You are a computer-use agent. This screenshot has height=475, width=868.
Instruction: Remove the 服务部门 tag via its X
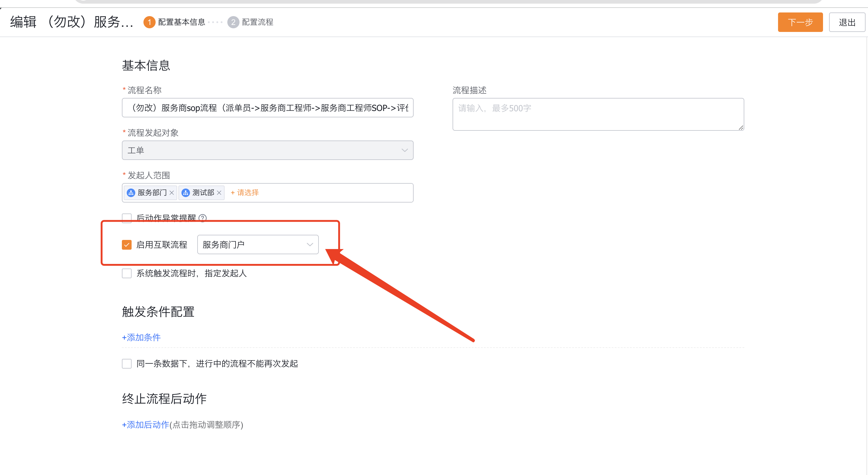click(x=171, y=192)
